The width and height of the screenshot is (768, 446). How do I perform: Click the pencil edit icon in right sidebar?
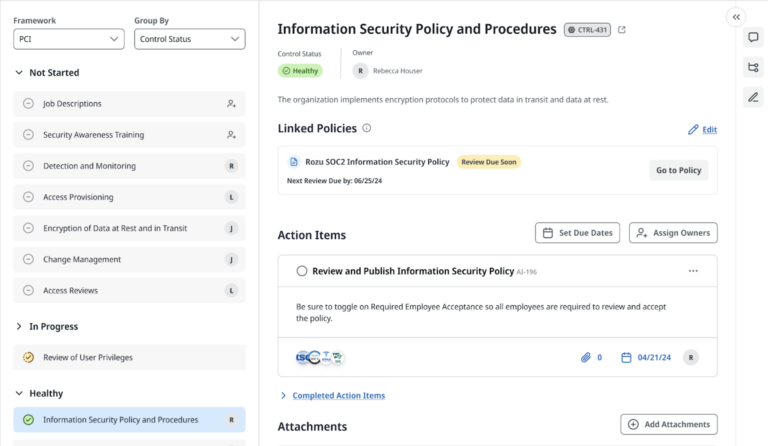pos(753,97)
